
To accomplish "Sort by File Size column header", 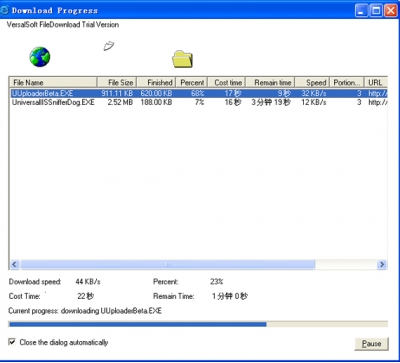I will [117, 82].
